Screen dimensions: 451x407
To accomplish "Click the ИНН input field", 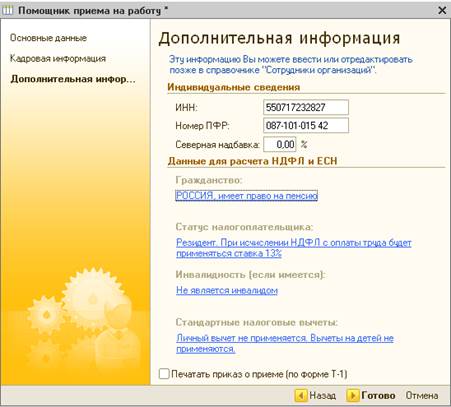I will pyautogui.click(x=306, y=107).
